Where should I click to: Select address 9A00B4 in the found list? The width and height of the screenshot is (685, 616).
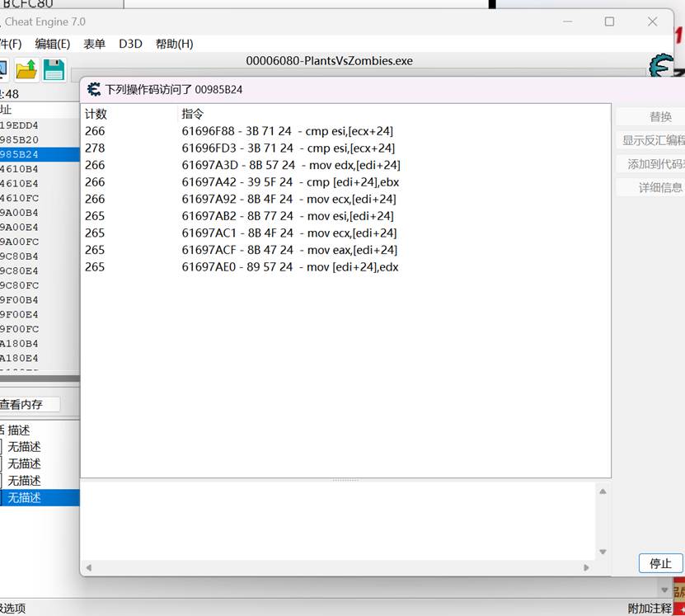pyautogui.click(x=40, y=213)
